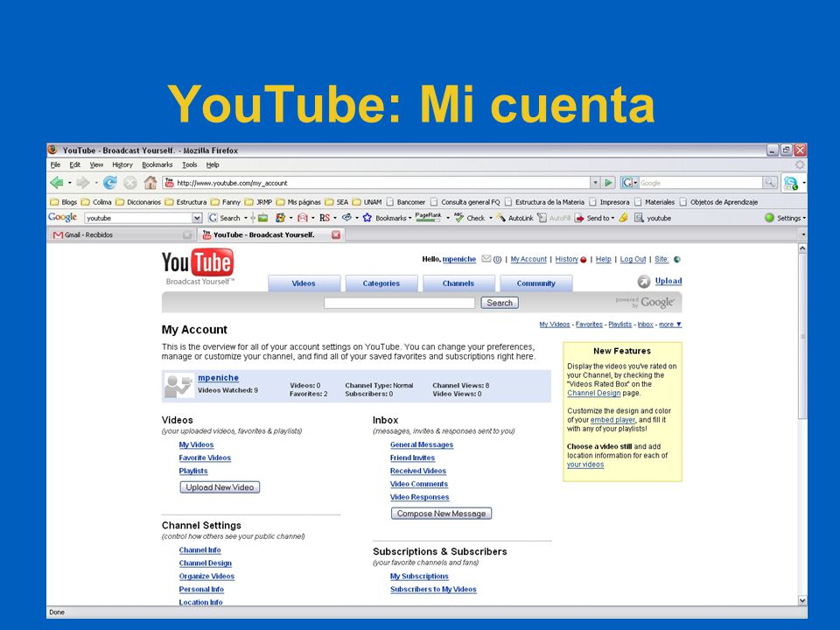Open the My Subscriptions link

pos(419,576)
